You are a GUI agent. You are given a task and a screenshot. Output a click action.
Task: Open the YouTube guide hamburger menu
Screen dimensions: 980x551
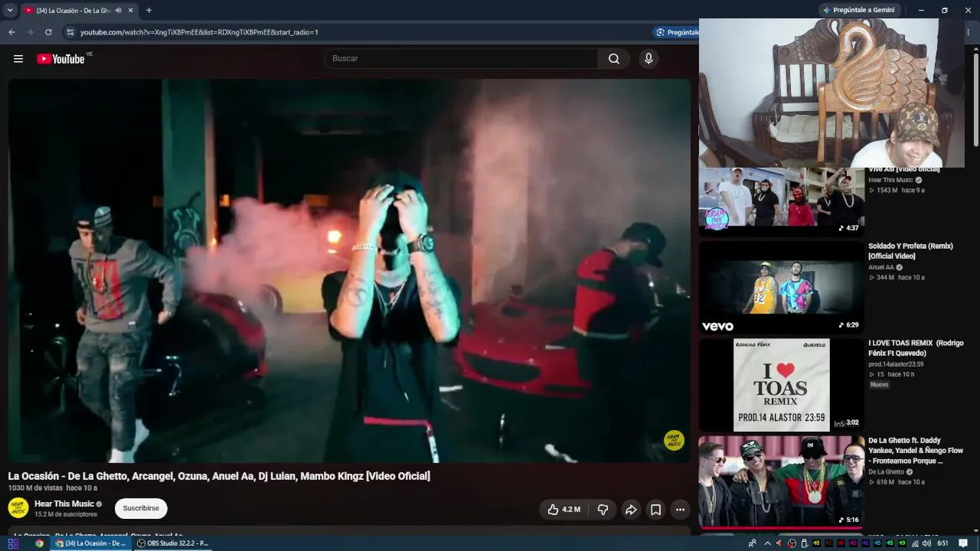pos(18,59)
